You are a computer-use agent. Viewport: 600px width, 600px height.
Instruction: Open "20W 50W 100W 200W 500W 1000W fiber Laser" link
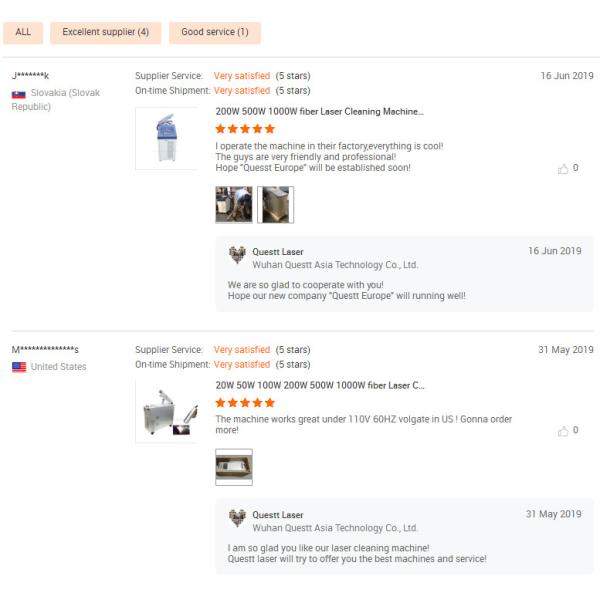click(320, 385)
